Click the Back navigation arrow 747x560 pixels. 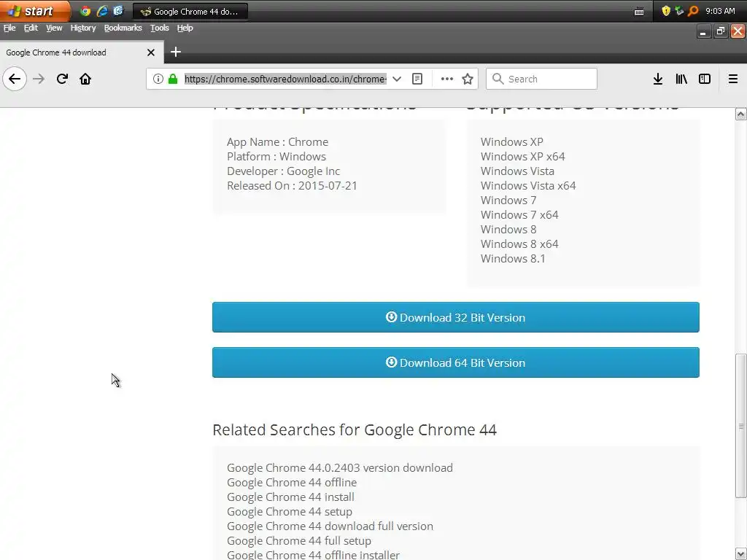click(x=15, y=79)
